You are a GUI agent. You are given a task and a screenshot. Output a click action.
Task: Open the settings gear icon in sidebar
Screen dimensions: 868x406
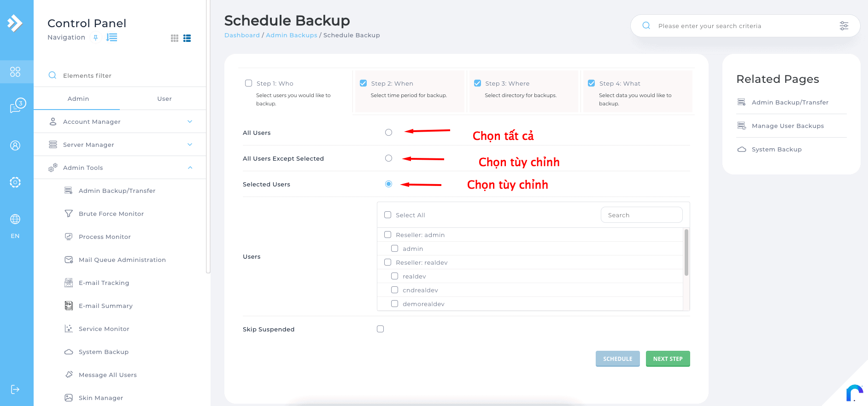click(15, 182)
